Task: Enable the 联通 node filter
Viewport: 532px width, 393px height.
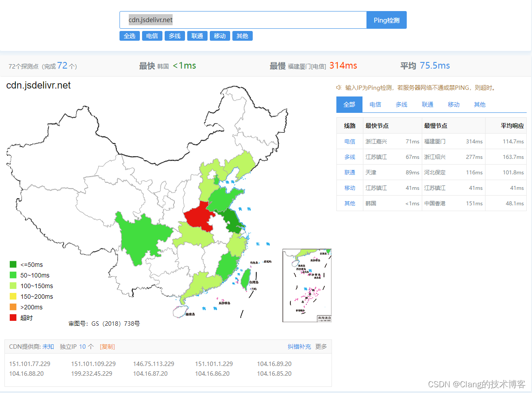Action: (197, 36)
